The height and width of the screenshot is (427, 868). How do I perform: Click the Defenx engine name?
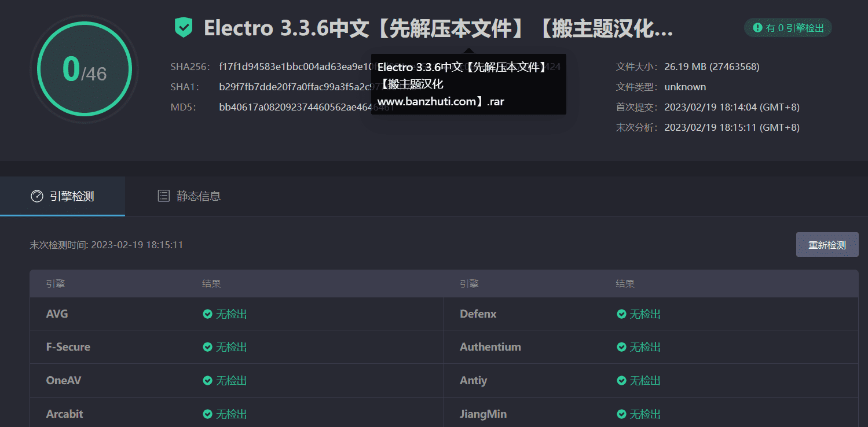(478, 314)
